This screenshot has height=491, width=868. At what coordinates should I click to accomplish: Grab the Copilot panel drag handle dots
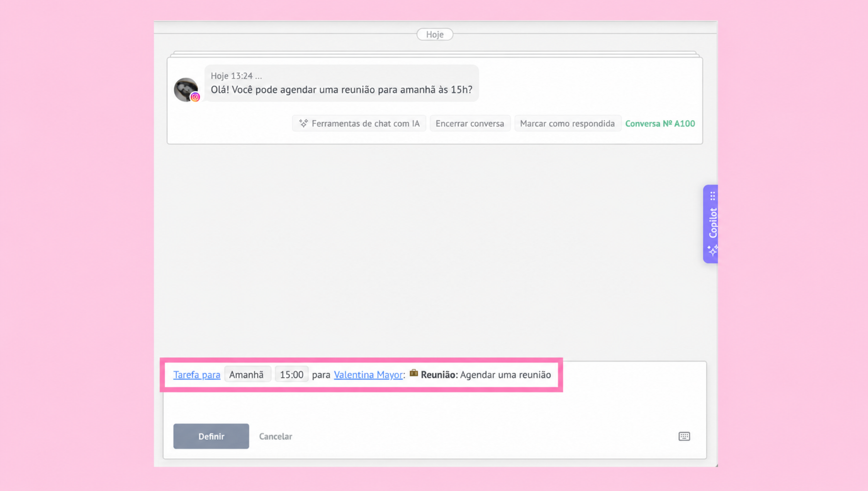click(712, 196)
